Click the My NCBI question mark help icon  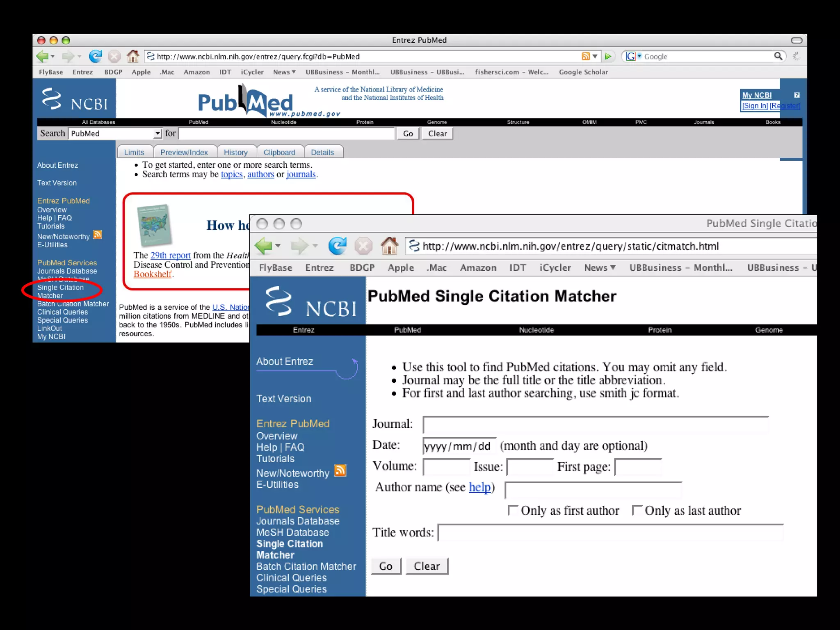coord(797,95)
